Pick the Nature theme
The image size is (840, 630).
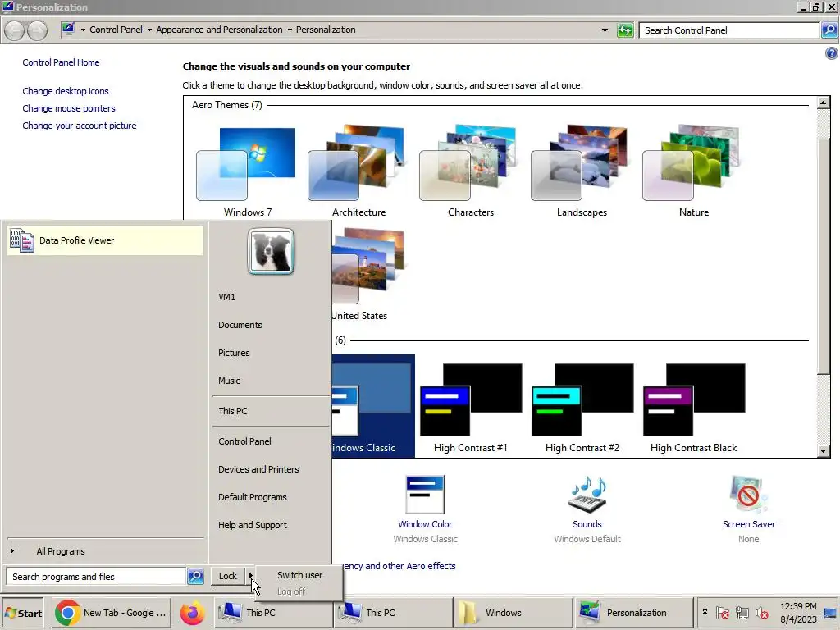tap(693, 171)
